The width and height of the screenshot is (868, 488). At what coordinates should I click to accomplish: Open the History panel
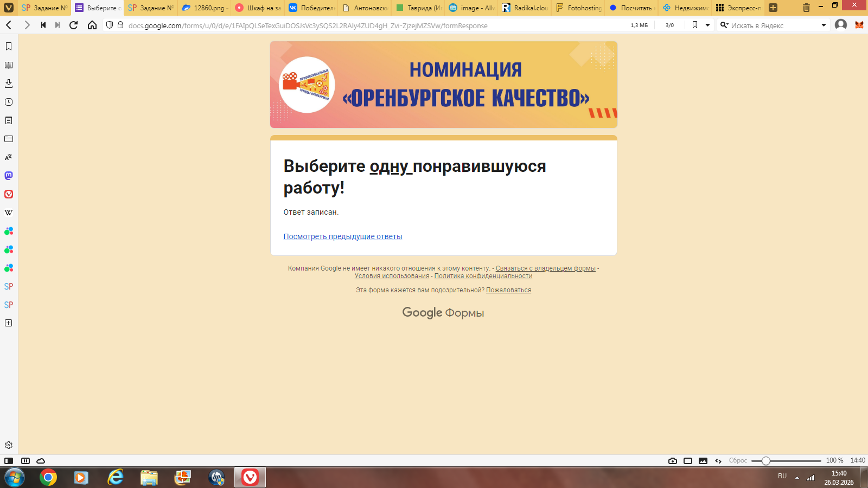[x=9, y=102]
